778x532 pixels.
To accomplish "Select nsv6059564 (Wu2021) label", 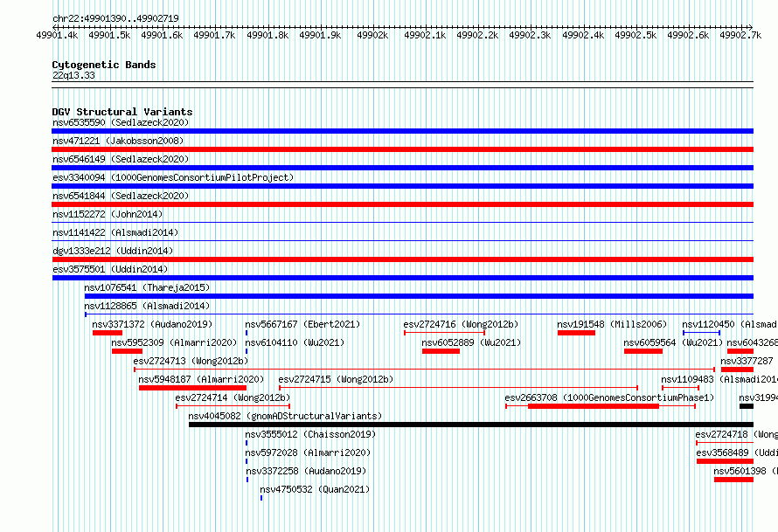I will 673,342.
